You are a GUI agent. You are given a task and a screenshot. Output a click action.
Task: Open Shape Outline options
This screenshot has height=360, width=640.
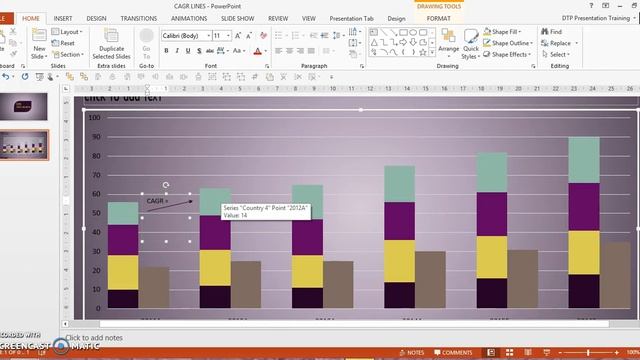coord(508,43)
